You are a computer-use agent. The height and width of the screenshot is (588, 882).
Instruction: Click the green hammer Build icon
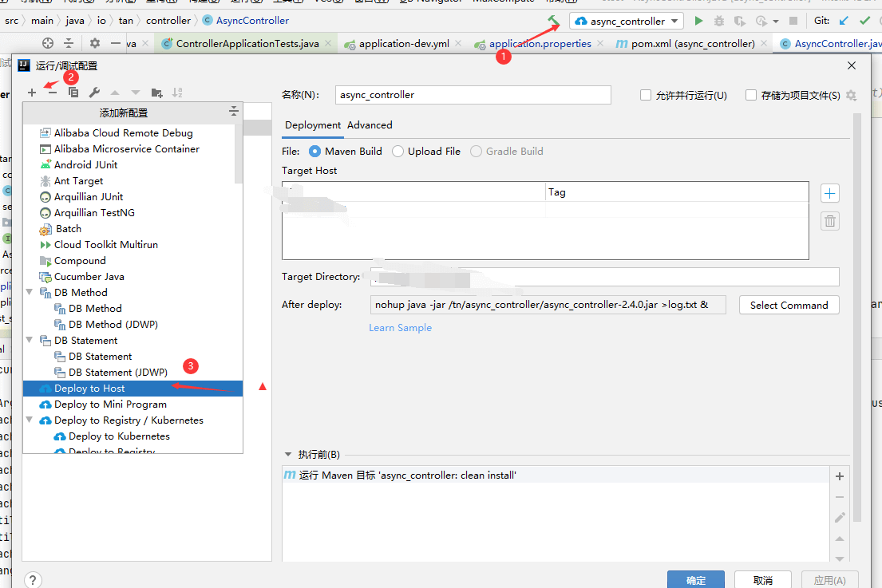(553, 21)
